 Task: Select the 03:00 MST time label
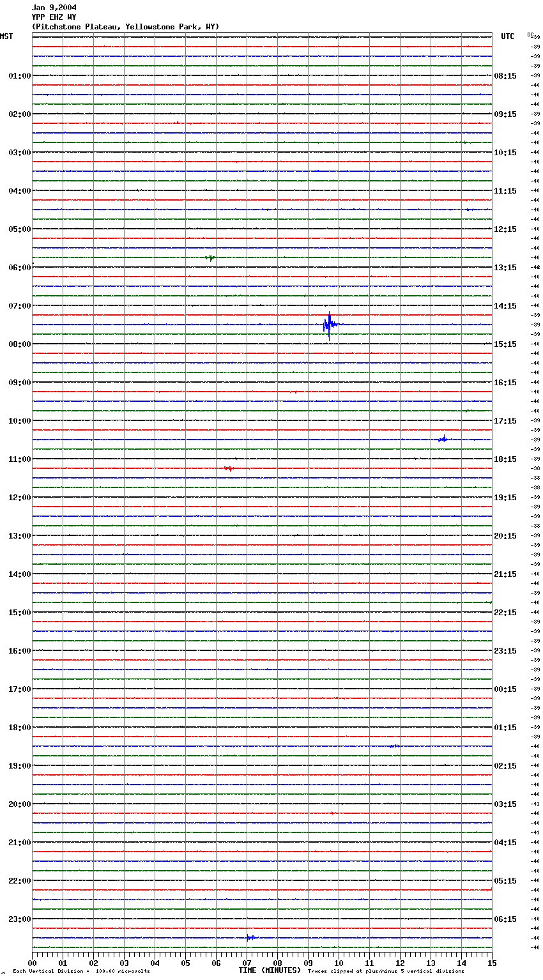(x=20, y=152)
